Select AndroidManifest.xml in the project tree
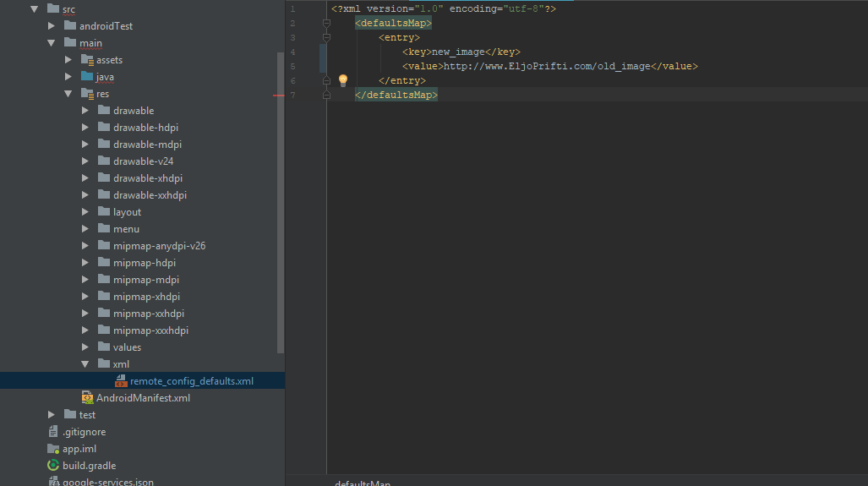868x486 pixels. 142,397
